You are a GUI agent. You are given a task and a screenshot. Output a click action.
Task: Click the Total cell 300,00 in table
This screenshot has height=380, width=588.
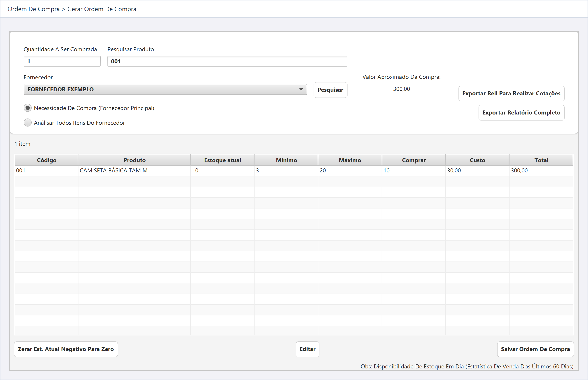(x=541, y=170)
